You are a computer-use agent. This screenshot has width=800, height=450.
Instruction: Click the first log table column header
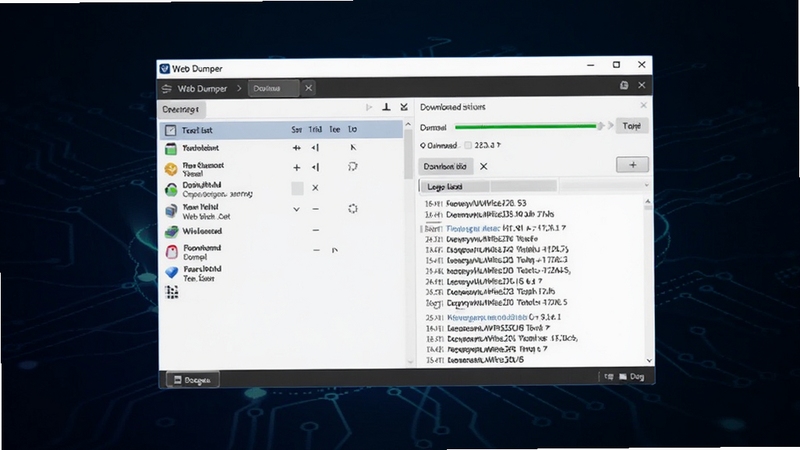point(455,187)
